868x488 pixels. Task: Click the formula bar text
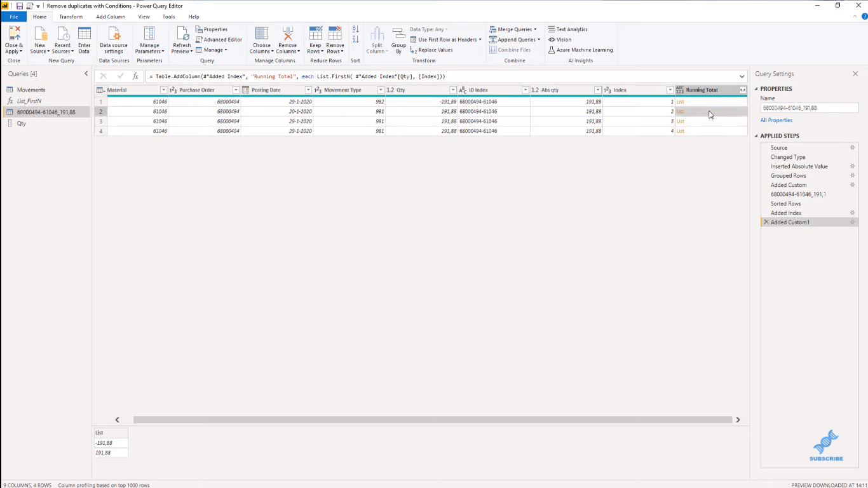coord(297,76)
